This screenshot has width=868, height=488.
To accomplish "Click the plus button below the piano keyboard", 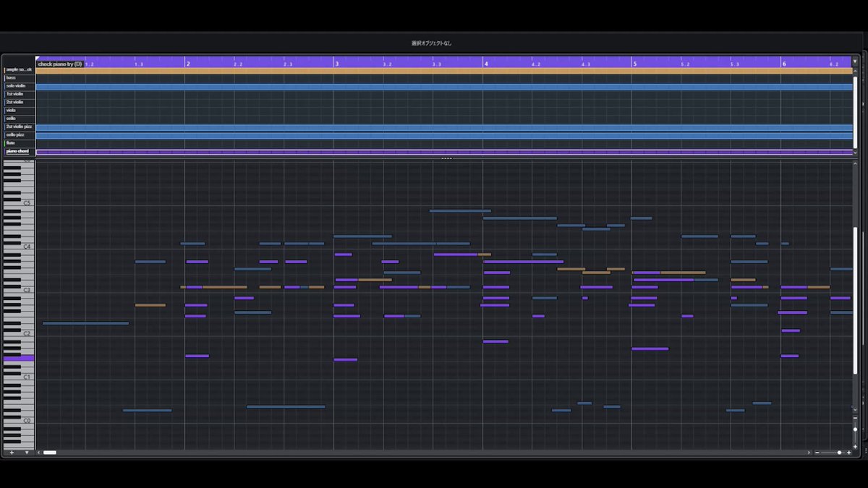I will coord(11,453).
